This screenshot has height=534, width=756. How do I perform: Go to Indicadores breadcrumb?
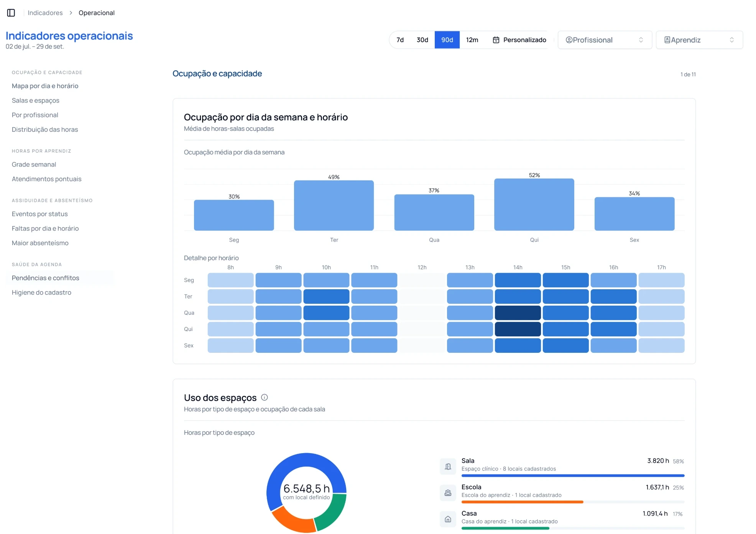tap(45, 13)
